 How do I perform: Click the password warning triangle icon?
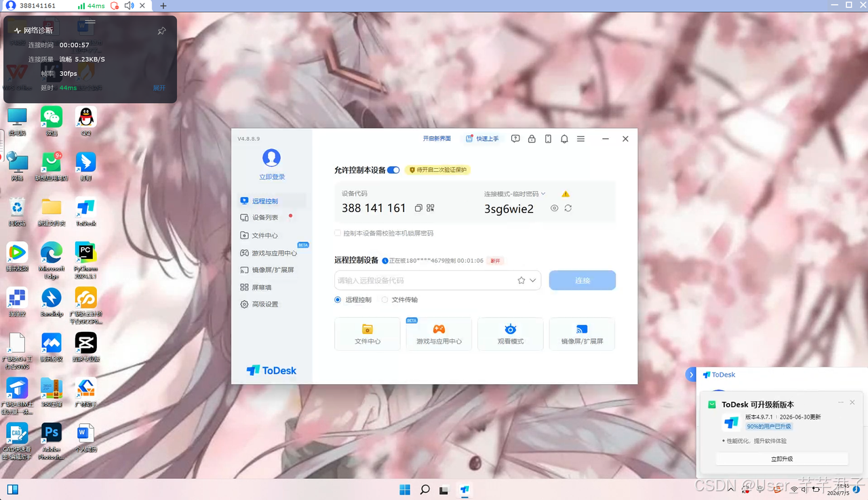click(566, 194)
